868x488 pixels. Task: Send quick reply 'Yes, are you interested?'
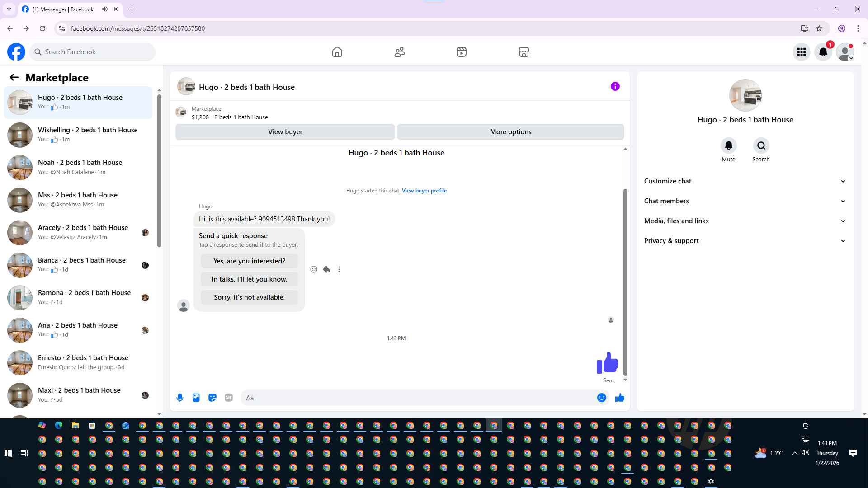(x=250, y=261)
